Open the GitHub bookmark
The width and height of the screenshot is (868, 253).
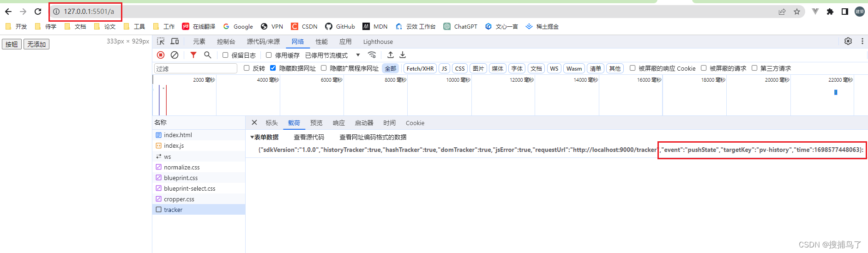340,26
